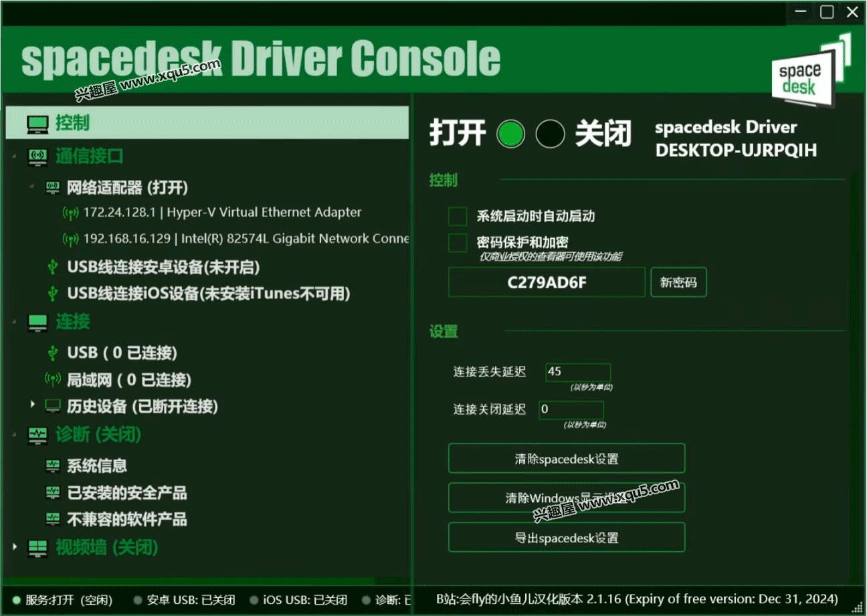This screenshot has height=616, width=867.
Task: Select the 关闭 radio button
Action: coord(550,134)
